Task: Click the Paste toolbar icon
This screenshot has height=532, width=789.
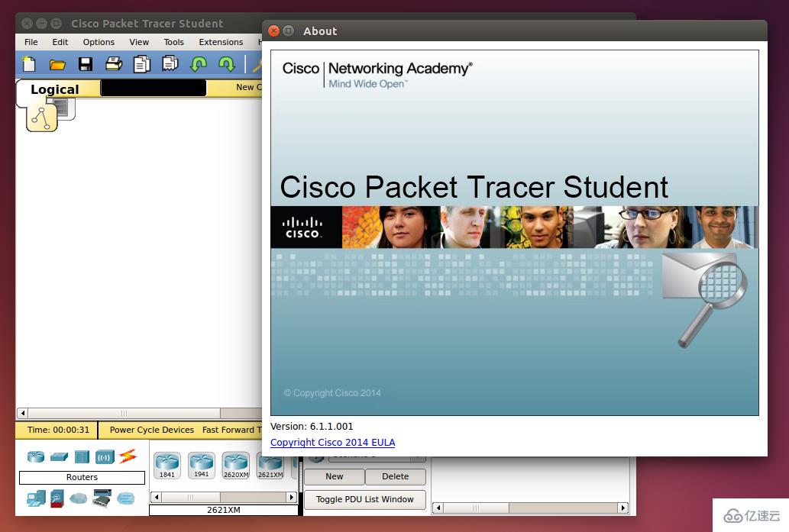Action: click(170, 63)
